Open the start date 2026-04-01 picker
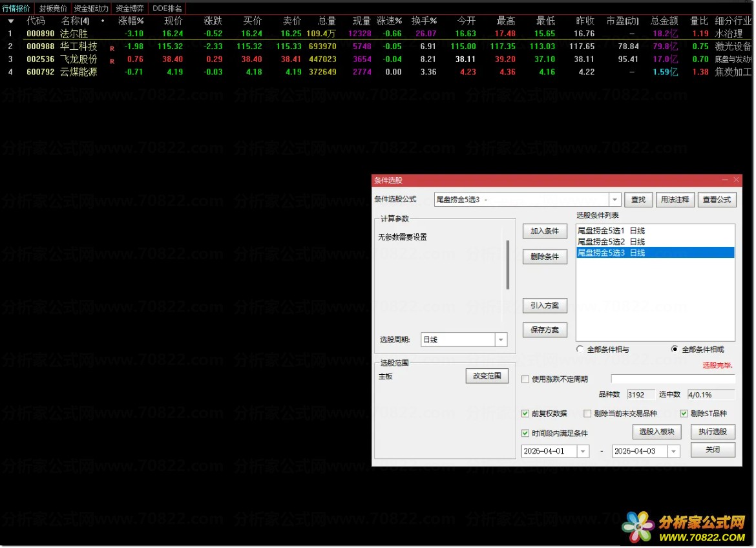Viewport: 756px width, 548px height. (583, 451)
